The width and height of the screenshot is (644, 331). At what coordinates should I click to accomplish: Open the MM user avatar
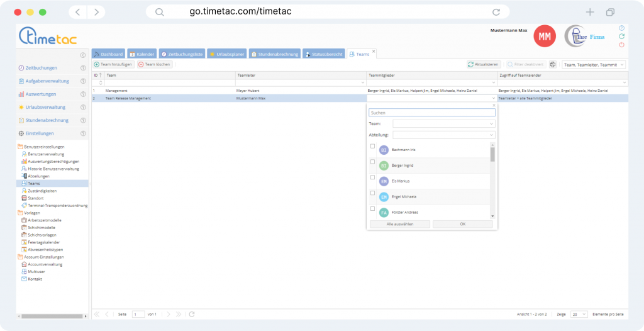click(x=545, y=36)
